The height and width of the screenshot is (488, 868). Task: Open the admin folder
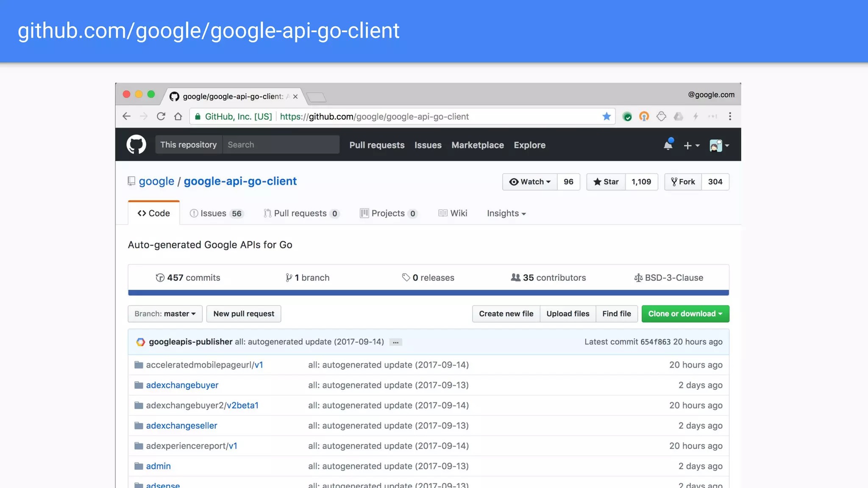[x=159, y=466]
